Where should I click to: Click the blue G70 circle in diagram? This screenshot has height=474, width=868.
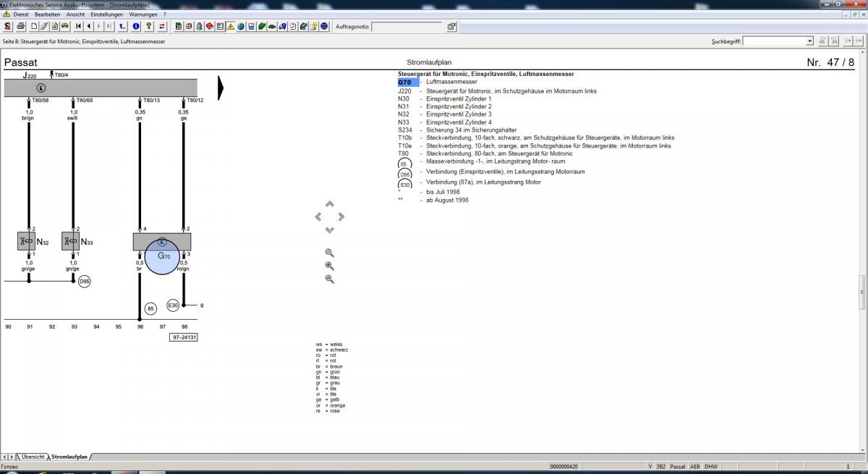pyautogui.click(x=162, y=256)
